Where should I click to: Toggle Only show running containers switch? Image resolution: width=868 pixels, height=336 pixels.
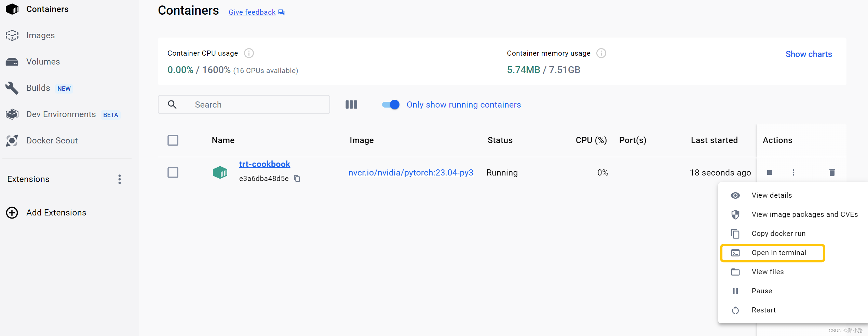pos(391,104)
